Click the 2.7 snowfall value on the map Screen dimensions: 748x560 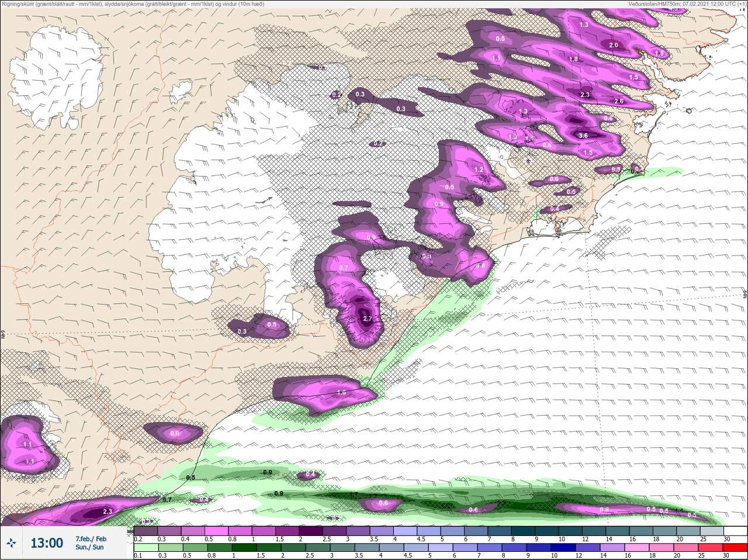(x=368, y=319)
